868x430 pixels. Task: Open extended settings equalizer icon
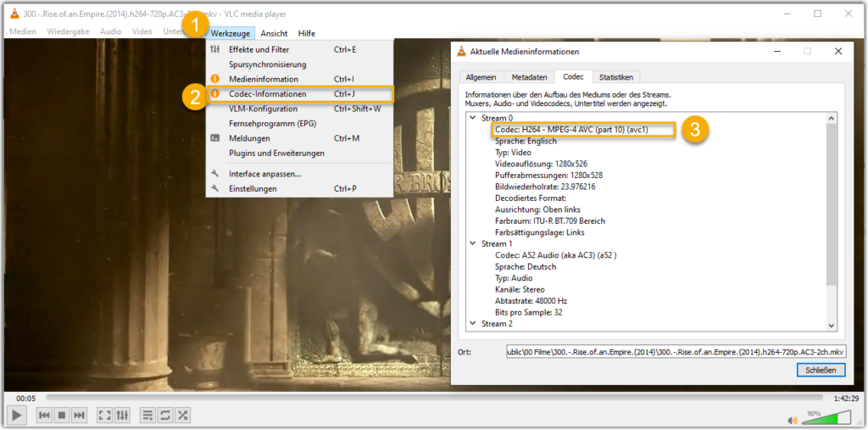(123, 415)
